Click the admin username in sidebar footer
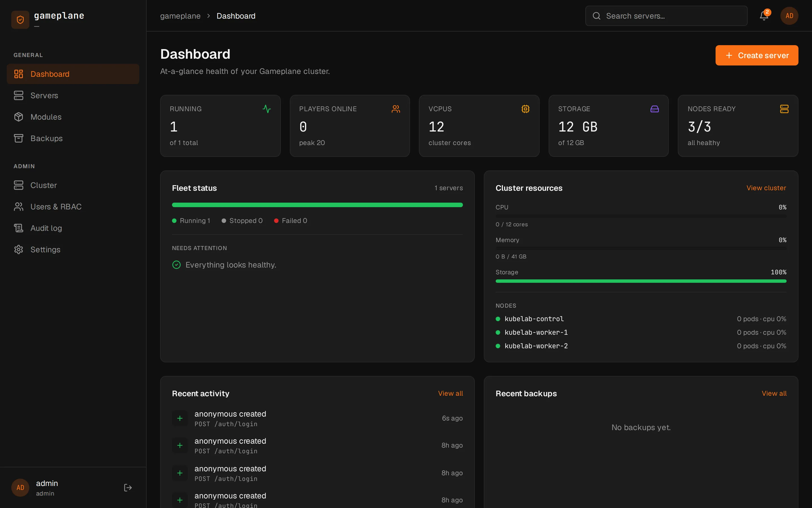Screen dimensions: 812x508 tap(47, 483)
